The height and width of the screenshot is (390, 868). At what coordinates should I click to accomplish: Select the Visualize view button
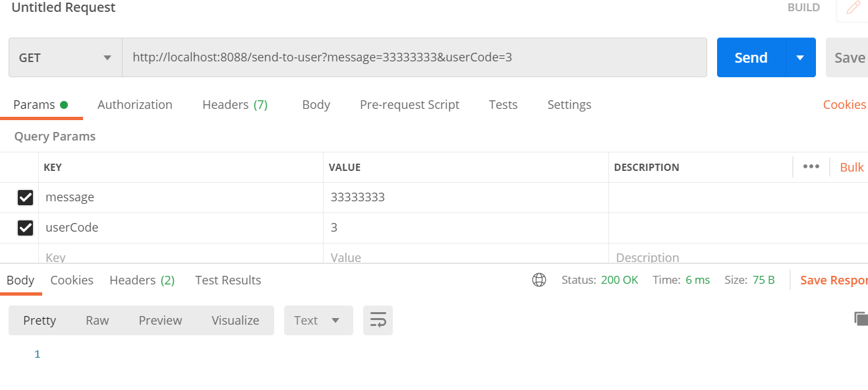pyautogui.click(x=235, y=320)
